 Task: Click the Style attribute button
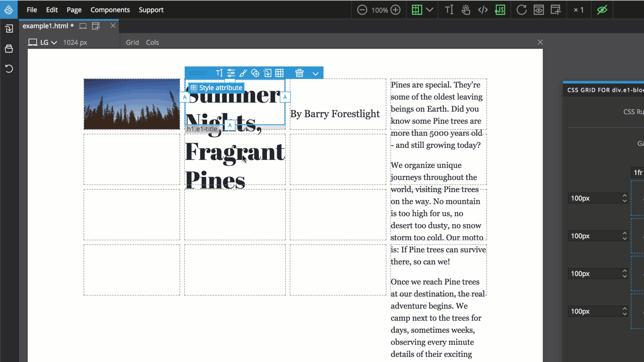(216, 87)
